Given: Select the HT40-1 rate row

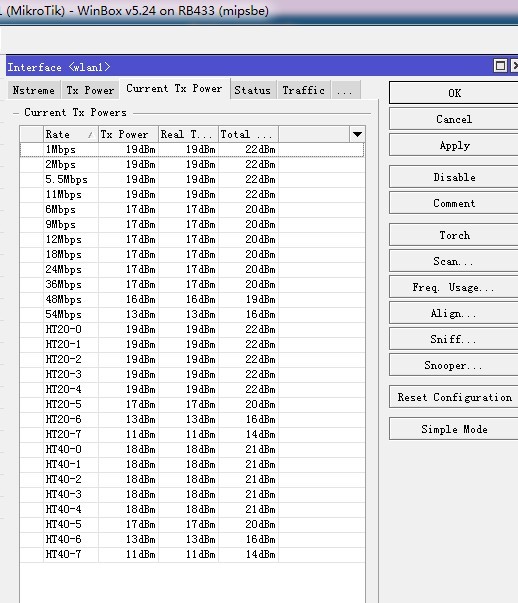Looking at the screenshot, I should pos(192,464).
